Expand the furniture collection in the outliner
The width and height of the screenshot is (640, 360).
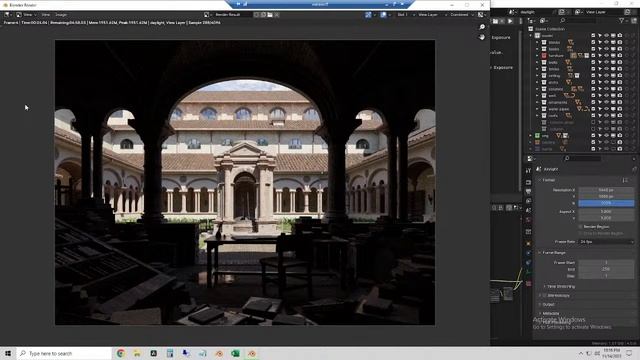point(538,56)
